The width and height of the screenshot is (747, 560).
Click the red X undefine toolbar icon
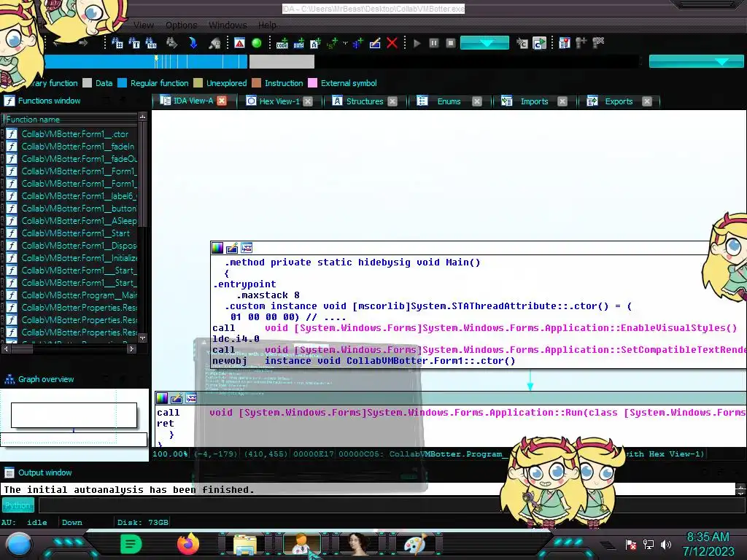(392, 43)
